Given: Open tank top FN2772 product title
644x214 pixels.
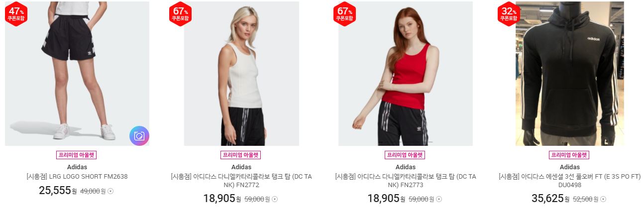Looking at the screenshot, I should [x=241, y=181].
